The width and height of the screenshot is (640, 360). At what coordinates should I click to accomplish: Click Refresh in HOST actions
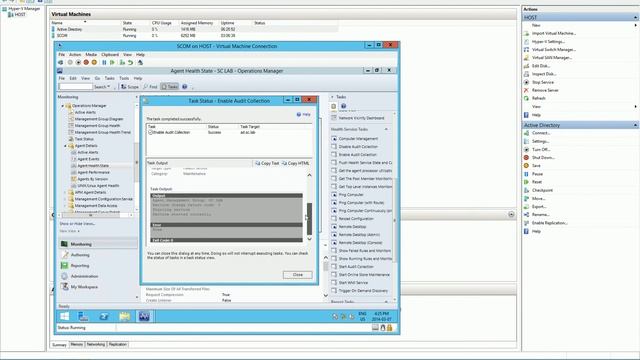[x=538, y=98]
